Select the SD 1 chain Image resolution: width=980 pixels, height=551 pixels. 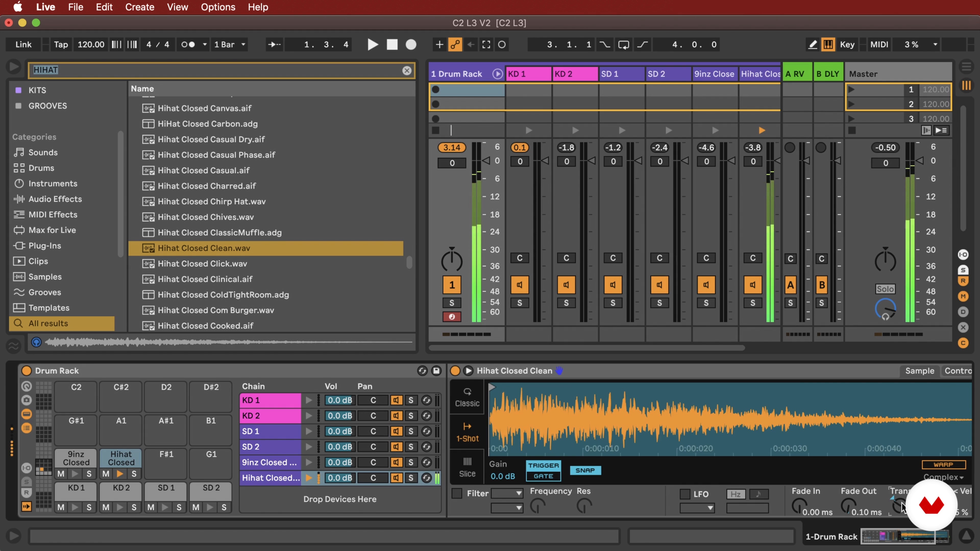[270, 431]
